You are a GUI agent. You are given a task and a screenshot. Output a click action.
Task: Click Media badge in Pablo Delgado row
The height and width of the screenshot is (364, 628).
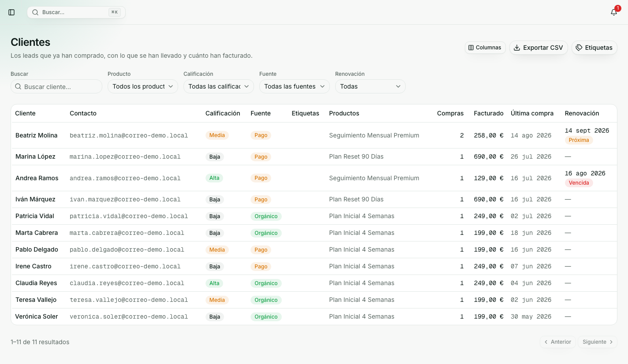217,249
